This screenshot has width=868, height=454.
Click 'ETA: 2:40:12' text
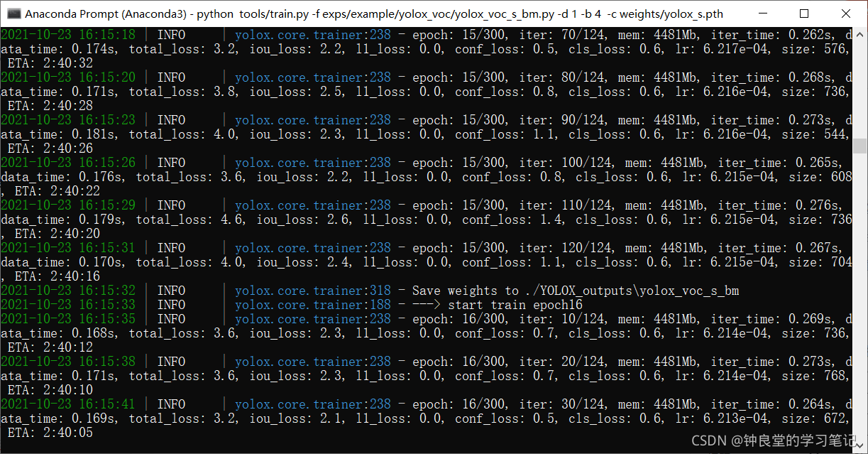pyautogui.click(x=50, y=347)
